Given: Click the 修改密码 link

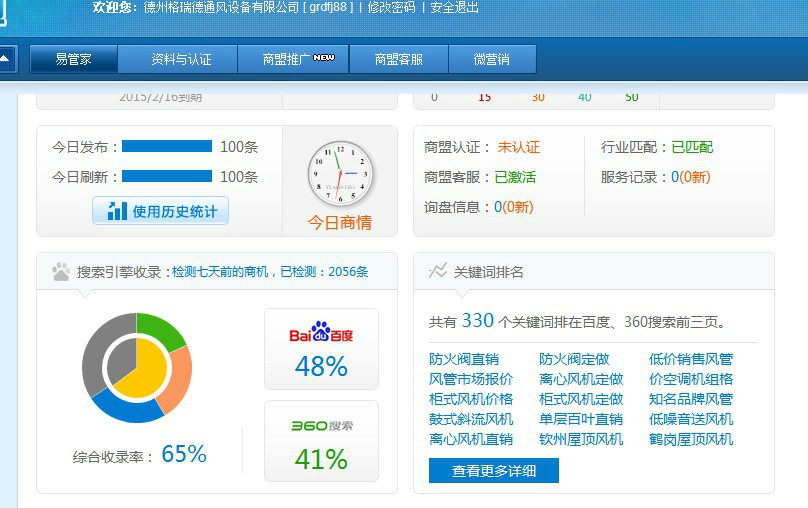Looking at the screenshot, I should (391, 7).
